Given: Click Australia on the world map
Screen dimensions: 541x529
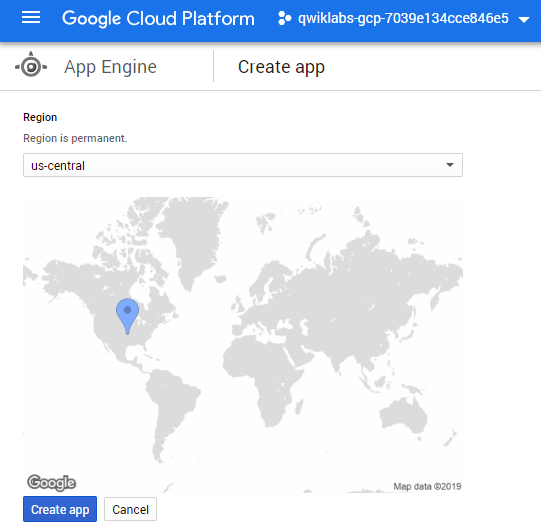Looking at the screenshot, I should [x=404, y=415].
